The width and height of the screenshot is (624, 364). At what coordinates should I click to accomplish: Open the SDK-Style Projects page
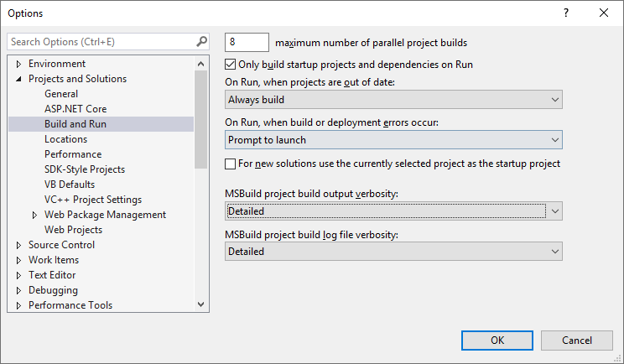pos(84,169)
